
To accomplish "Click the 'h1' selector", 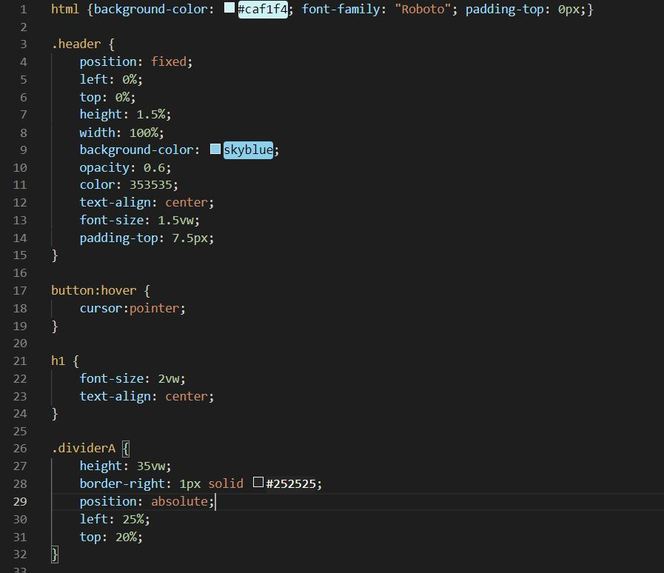I will (x=58, y=361).
